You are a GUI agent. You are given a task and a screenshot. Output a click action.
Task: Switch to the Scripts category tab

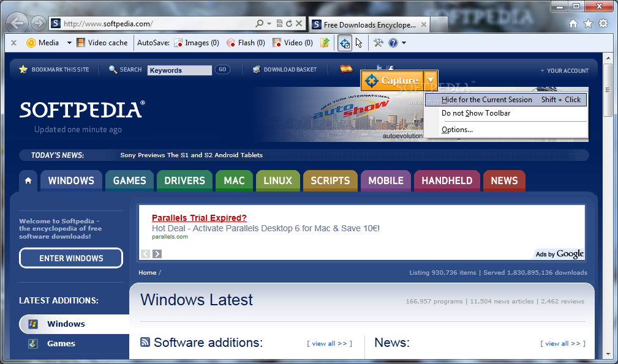pos(330,180)
